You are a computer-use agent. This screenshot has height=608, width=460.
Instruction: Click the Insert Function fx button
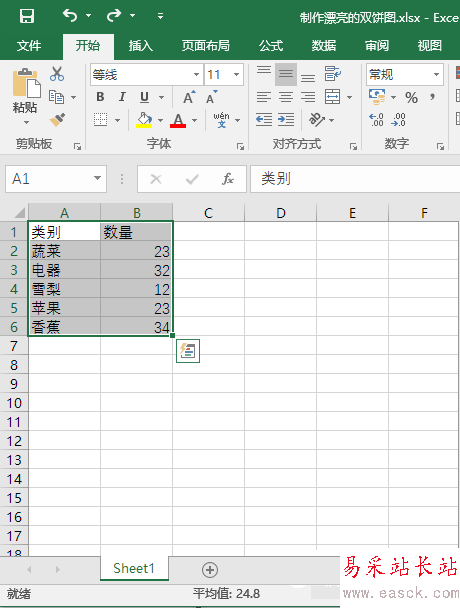point(228,179)
